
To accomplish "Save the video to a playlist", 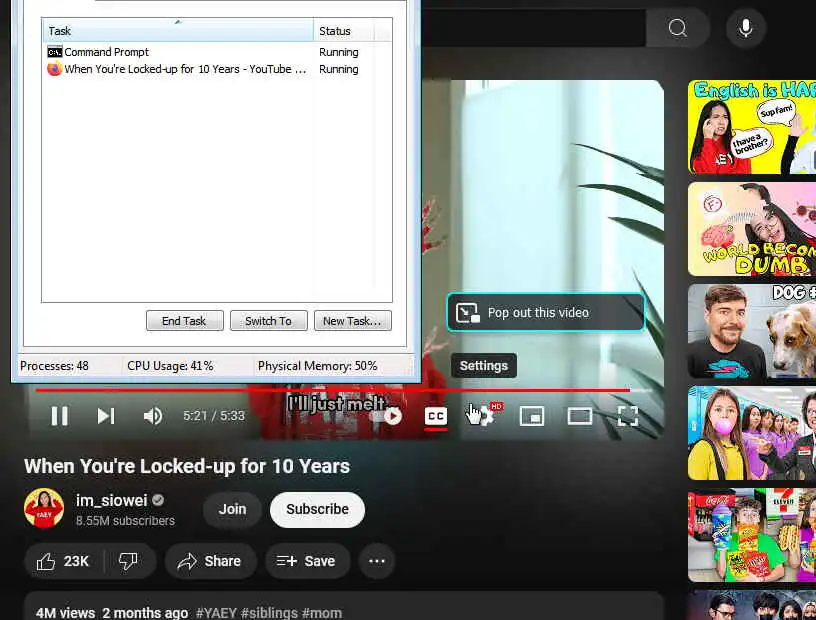I will click(x=307, y=561).
